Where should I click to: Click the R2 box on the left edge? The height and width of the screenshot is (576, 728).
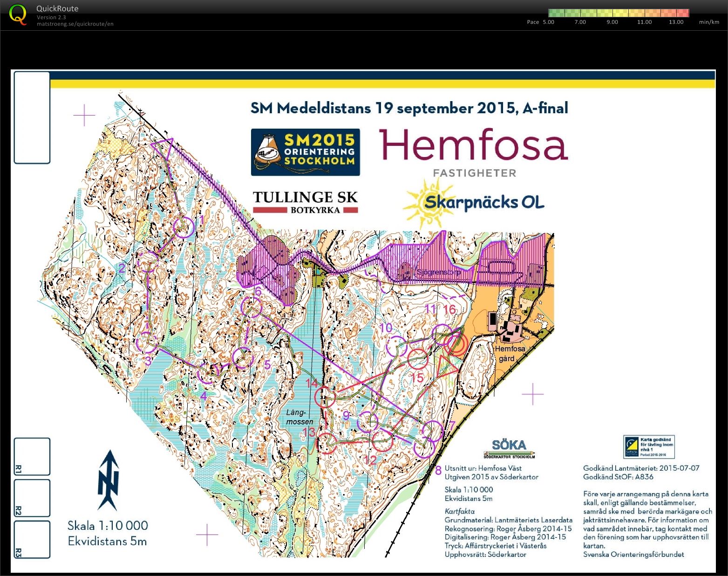point(32,498)
